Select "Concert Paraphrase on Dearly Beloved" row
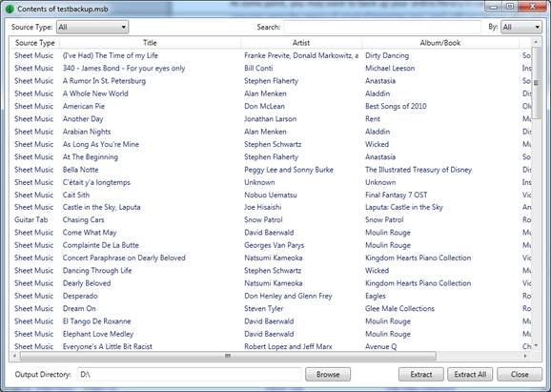 coord(271,258)
